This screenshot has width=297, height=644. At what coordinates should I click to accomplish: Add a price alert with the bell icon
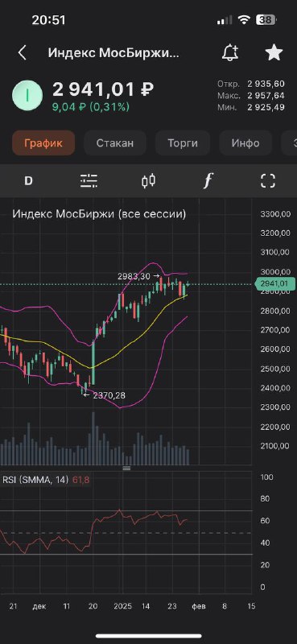(230, 52)
